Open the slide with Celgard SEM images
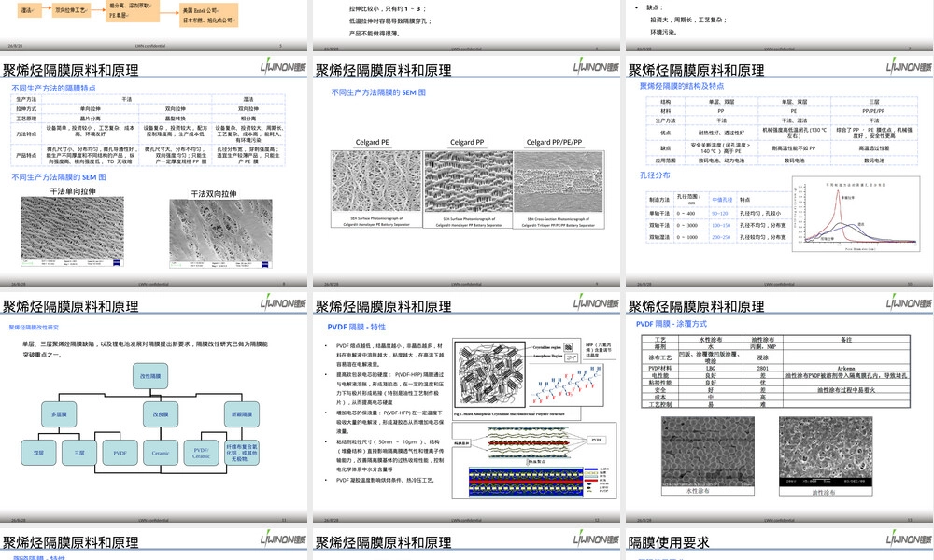This screenshot has height=560, width=934. coord(466,172)
